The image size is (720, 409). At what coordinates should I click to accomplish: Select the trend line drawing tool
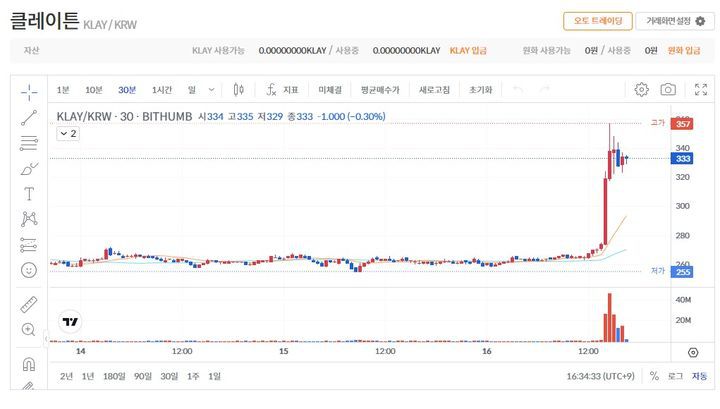point(29,117)
